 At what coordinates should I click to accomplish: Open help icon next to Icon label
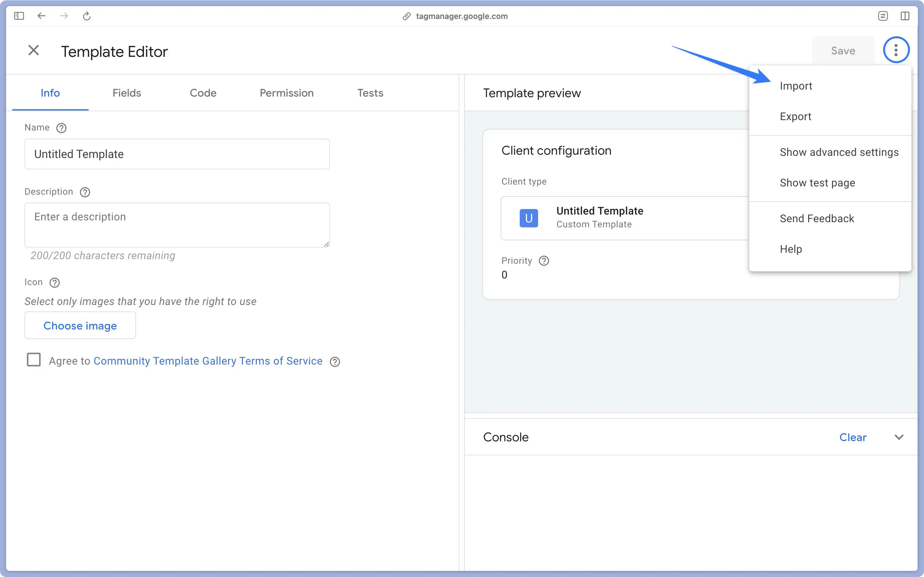[x=55, y=282]
